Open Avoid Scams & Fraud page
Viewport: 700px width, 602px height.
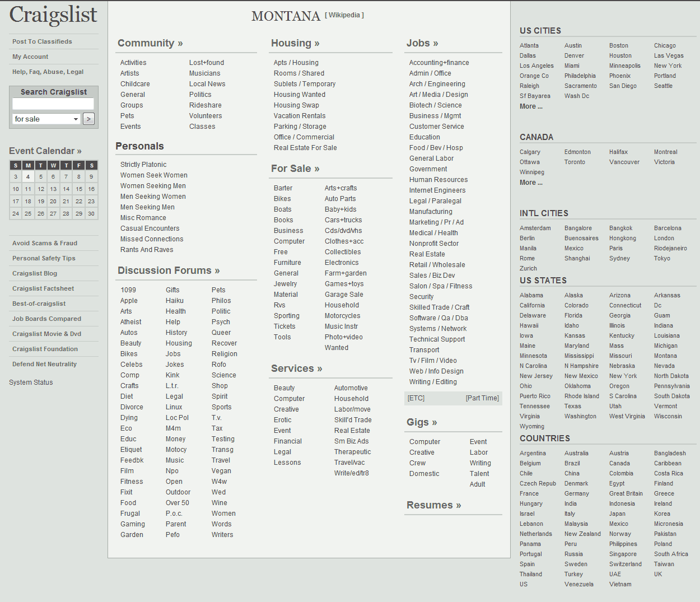[45, 243]
